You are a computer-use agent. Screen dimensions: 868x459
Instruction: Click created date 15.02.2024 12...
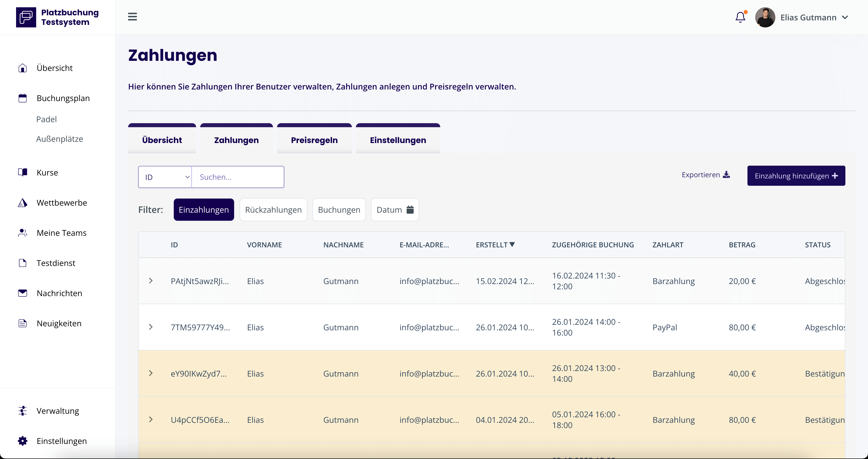point(505,281)
